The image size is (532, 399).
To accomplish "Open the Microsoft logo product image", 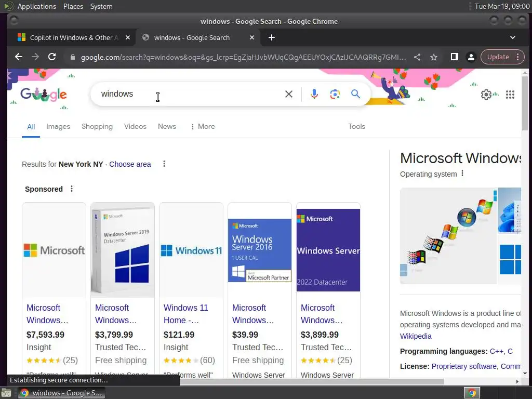I will tap(54, 250).
